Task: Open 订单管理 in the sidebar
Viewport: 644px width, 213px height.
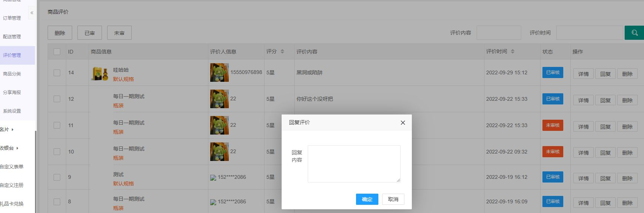Action: tap(12, 18)
